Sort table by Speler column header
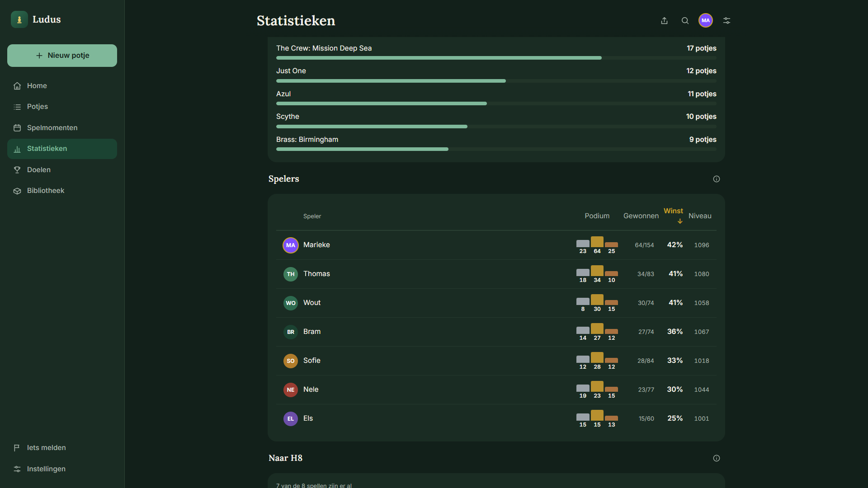Image resolution: width=868 pixels, height=488 pixels. (312, 216)
